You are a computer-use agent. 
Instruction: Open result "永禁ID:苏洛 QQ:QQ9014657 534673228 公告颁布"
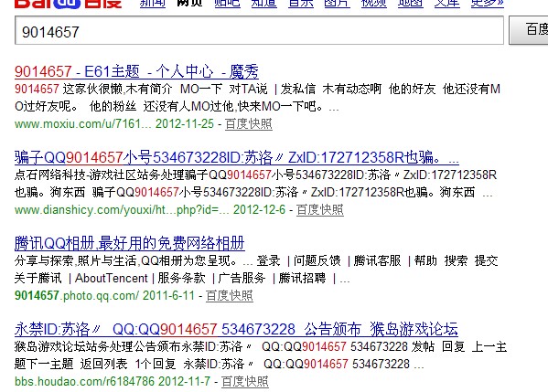click(x=236, y=329)
